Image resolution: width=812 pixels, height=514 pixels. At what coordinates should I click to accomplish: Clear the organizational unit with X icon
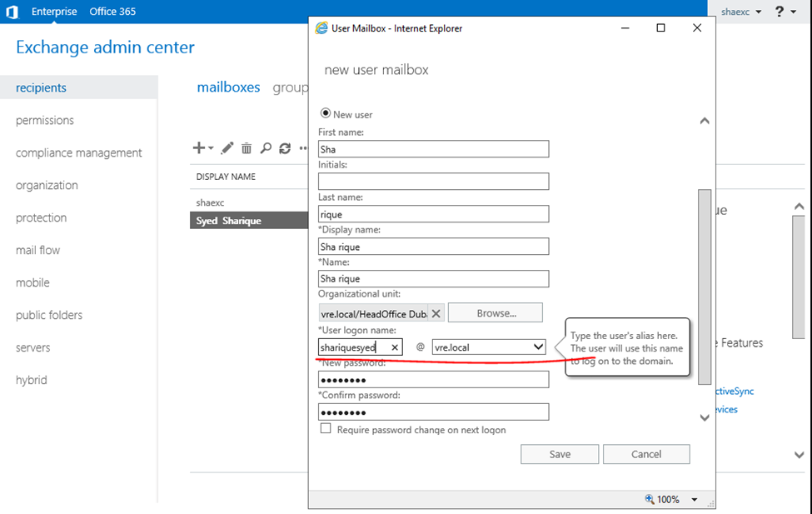[436, 314]
